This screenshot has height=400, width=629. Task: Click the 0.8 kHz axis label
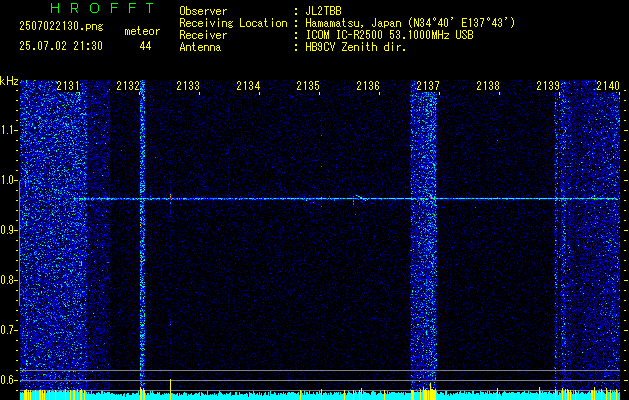coord(8,280)
